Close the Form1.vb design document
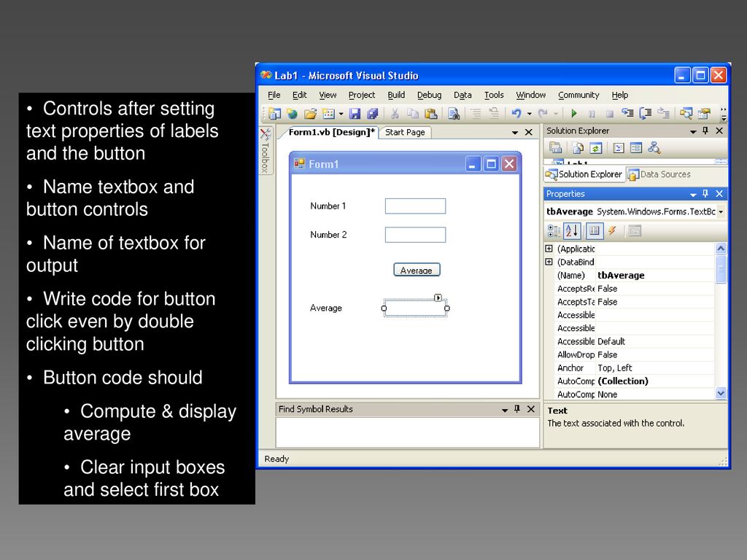 [x=529, y=133]
